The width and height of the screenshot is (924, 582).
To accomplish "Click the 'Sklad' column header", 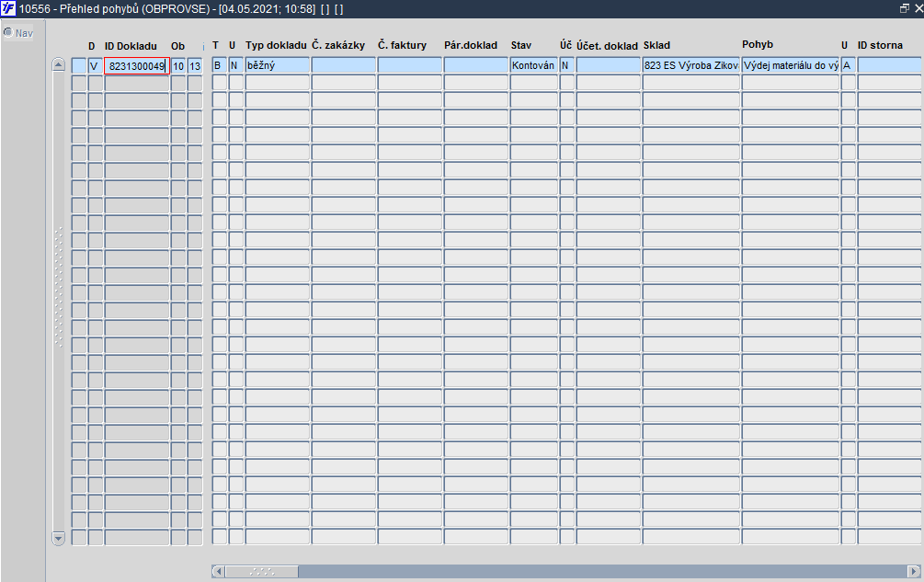I will [656, 45].
